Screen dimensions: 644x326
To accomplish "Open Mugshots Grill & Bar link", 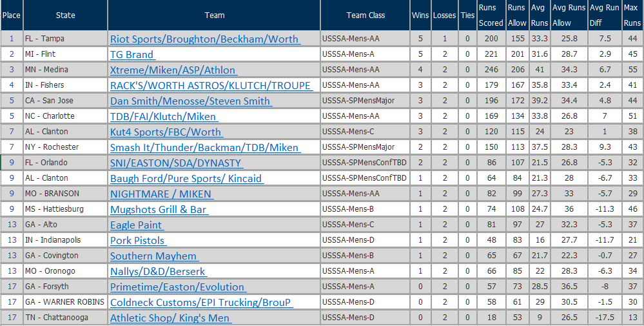I will click(159, 209).
